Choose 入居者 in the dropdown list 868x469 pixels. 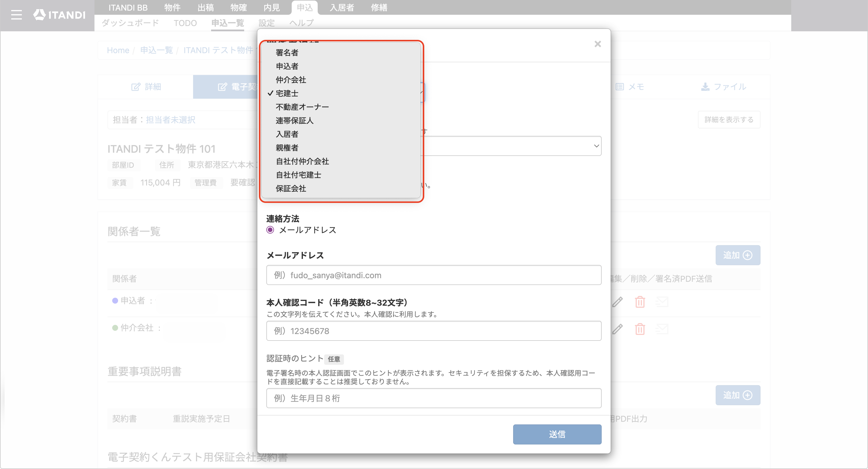341,134
